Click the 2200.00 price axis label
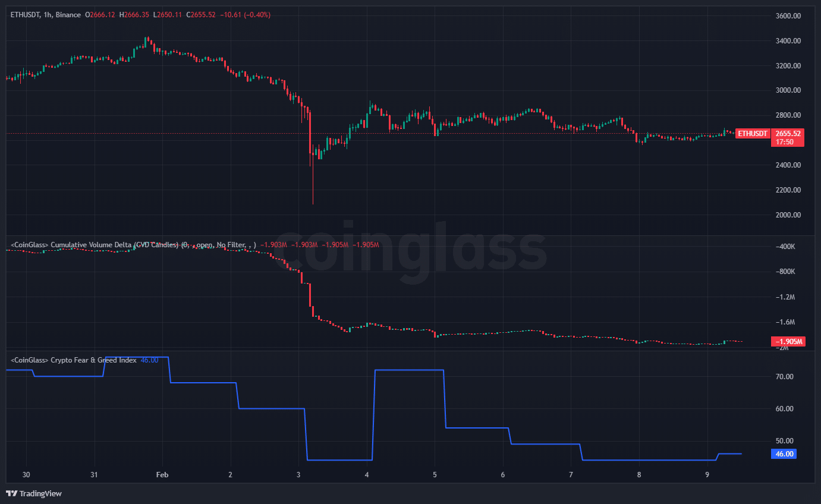The width and height of the screenshot is (821, 504). click(x=788, y=190)
